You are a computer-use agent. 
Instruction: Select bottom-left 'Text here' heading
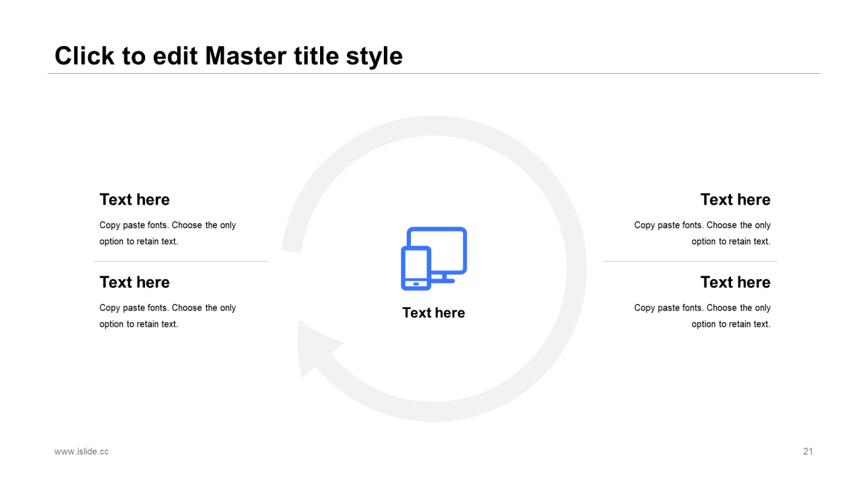134,282
